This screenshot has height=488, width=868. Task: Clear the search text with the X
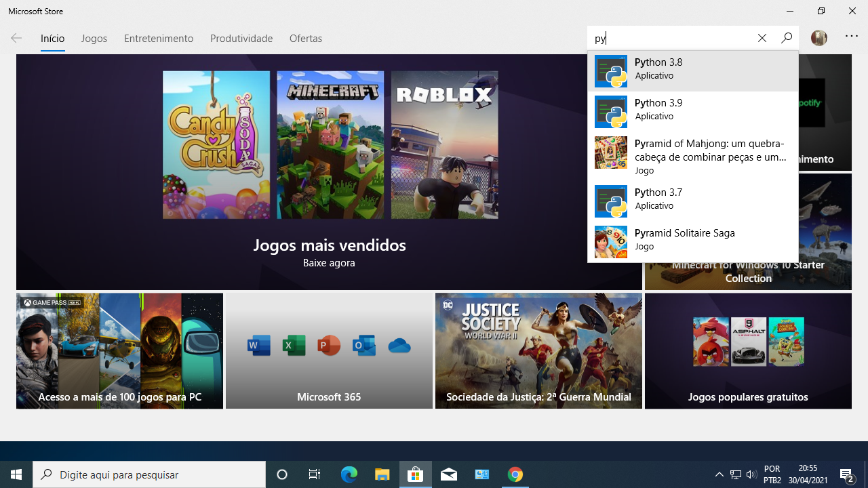point(762,39)
